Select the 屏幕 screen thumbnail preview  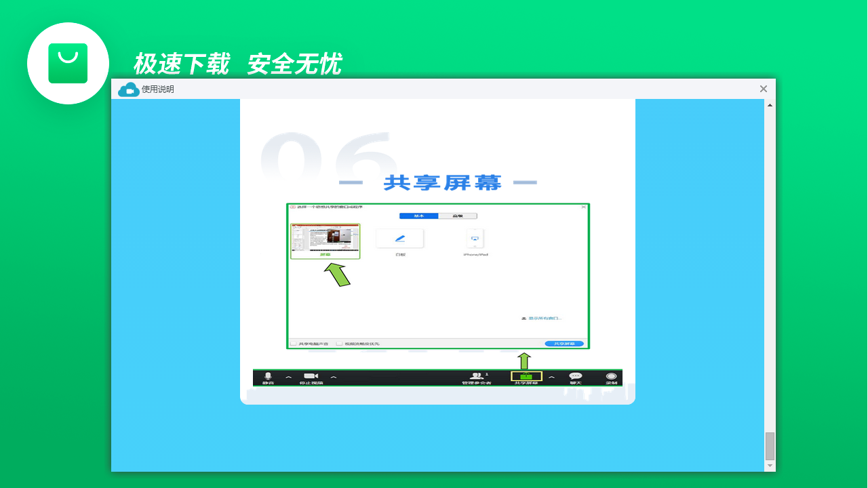tap(325, 237)
